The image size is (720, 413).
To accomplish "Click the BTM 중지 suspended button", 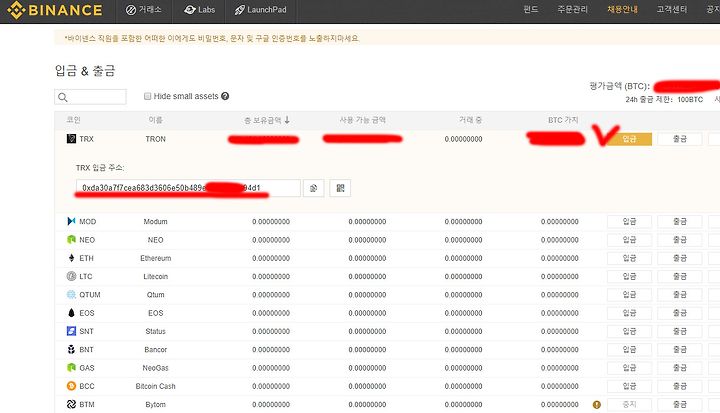I will pyautogui.click(x=629, y=405).
